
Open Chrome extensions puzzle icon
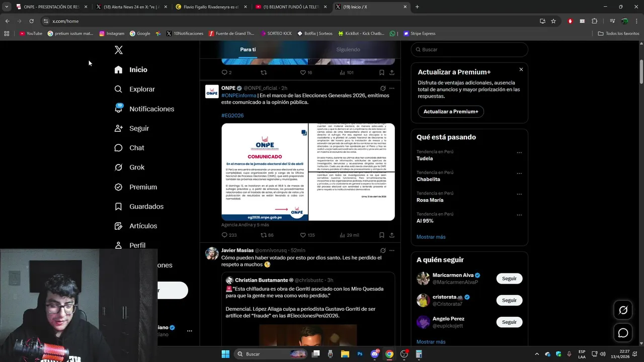[595, 21]
